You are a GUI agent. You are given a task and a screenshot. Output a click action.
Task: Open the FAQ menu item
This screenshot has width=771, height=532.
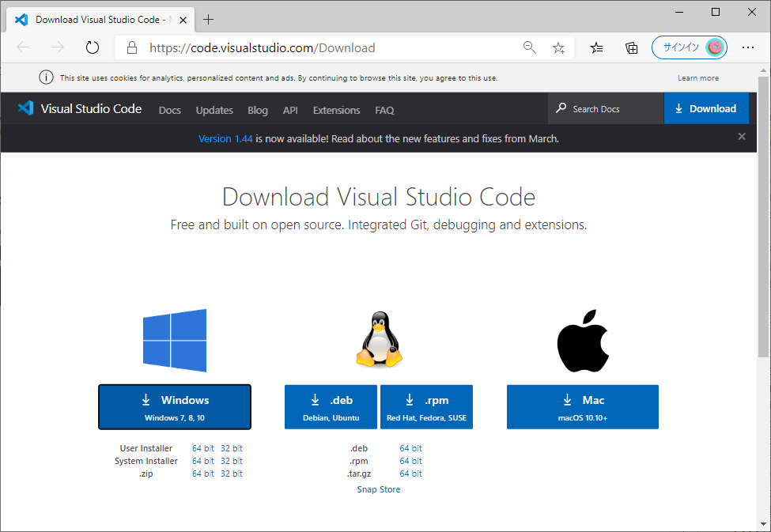(x=384, y=110)
